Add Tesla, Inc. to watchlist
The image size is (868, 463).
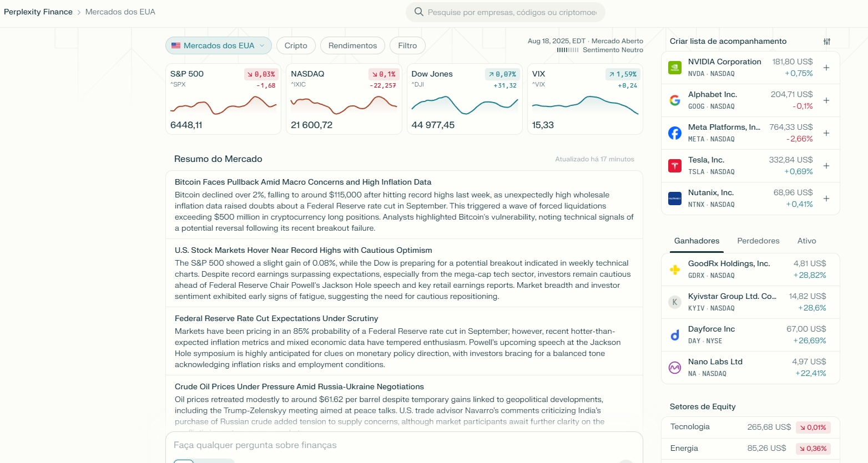[x=826, y=165]
